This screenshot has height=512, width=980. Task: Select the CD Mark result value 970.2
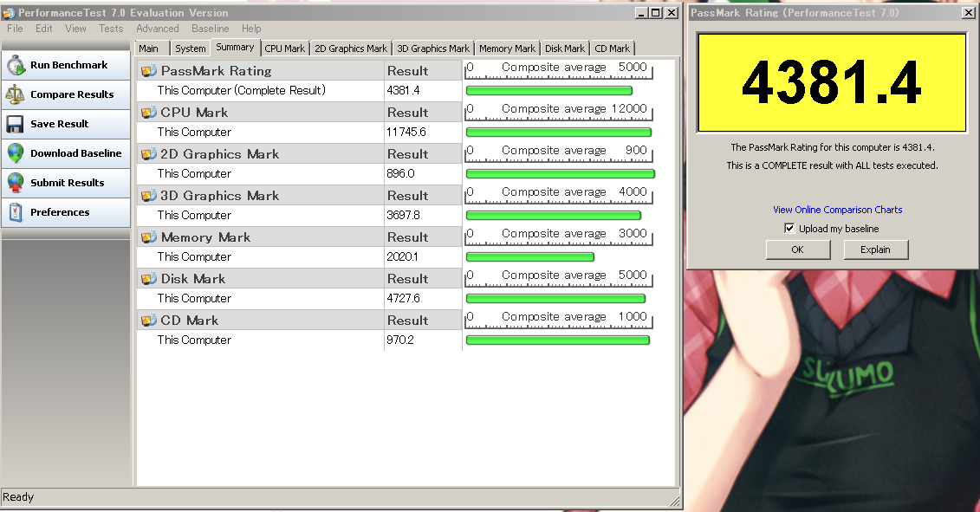pyautogui.click(x=400, y=340)
